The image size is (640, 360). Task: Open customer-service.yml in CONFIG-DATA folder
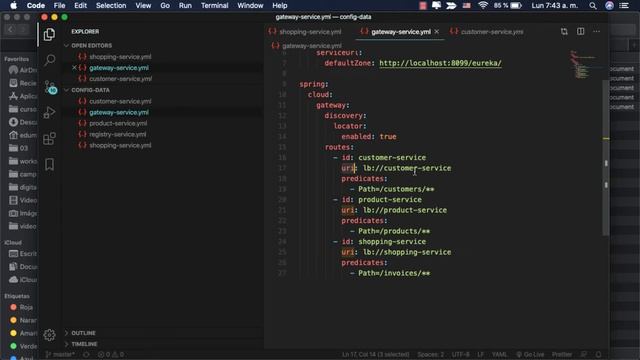(120, 101)
